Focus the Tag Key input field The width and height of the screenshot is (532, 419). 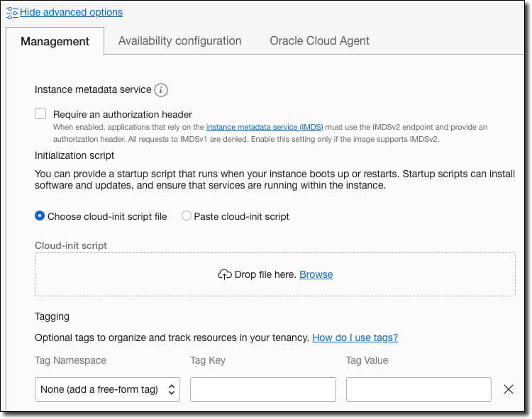pyautogui.click(x=262, y=389)
